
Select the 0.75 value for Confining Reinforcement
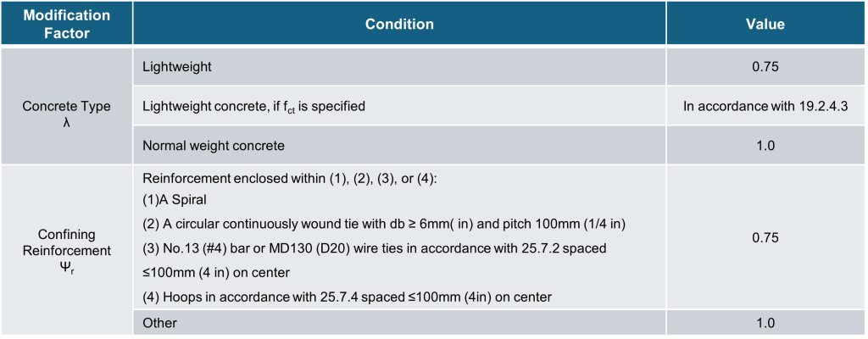(765, 237)
